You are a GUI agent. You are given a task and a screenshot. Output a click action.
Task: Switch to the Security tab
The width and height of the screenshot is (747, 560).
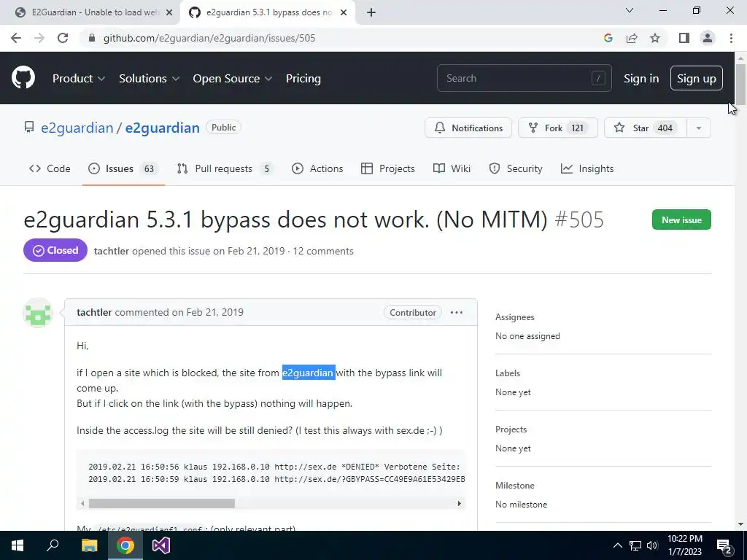point(516,168)
